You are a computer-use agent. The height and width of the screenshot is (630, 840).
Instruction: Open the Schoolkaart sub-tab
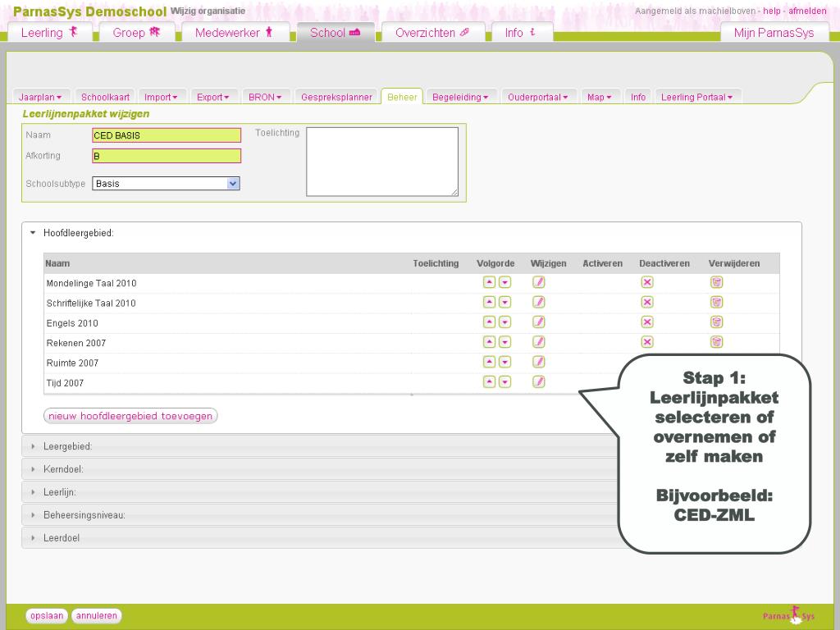click(105, 97)
